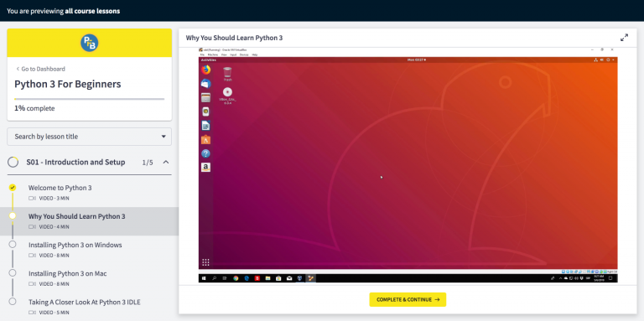Image resolution: width=644 pixels, height=321 pixels.
Task: Open the Activities menu in Ubuntu
Action: tap(206, 60)
